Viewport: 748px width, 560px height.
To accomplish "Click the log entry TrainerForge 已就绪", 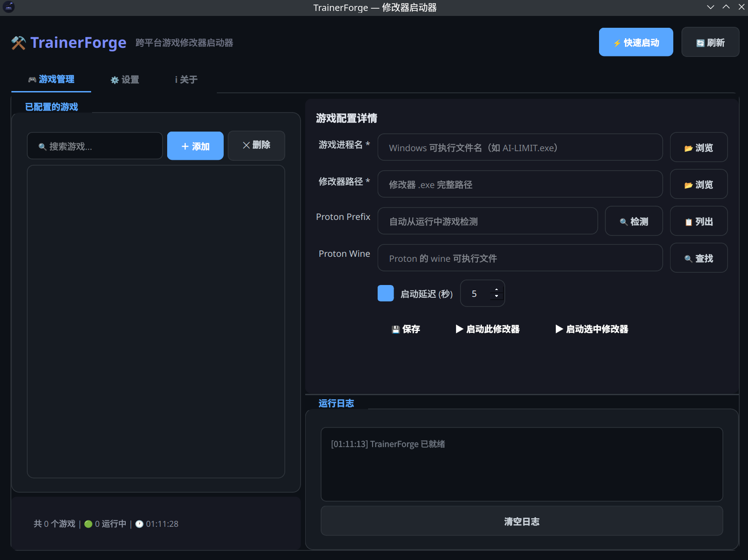I will tap(388, 444).
